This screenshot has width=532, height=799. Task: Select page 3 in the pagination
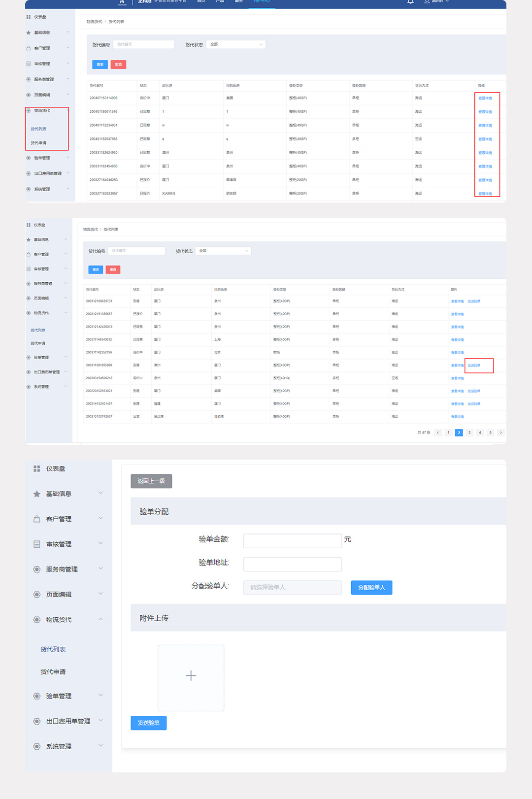click(x=469, y=433)
